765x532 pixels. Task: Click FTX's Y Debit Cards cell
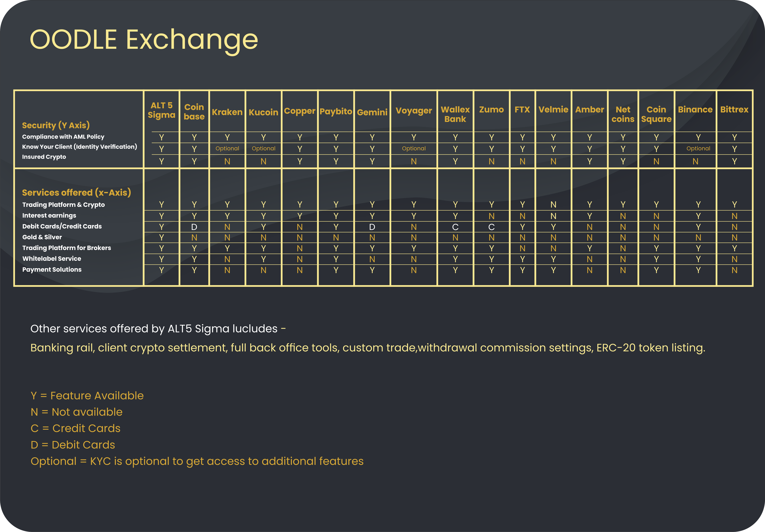(522, 227)
